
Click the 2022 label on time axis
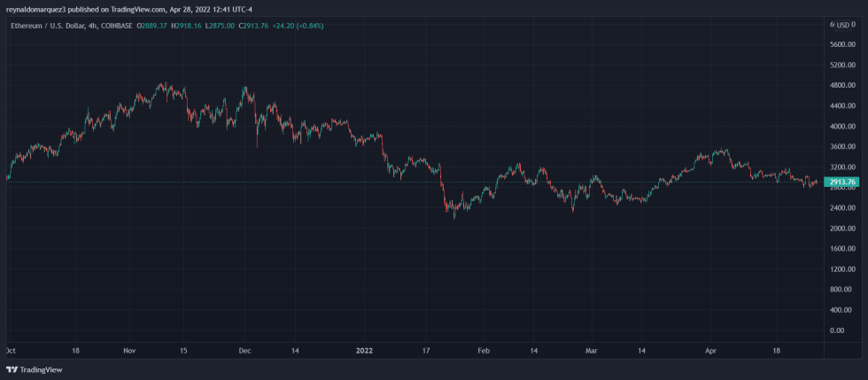pos(364,351)
